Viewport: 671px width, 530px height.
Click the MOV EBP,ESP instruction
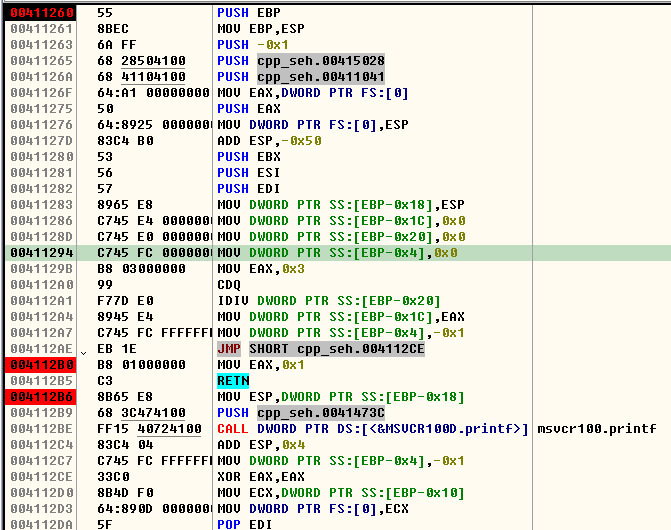tap(261, 29)
